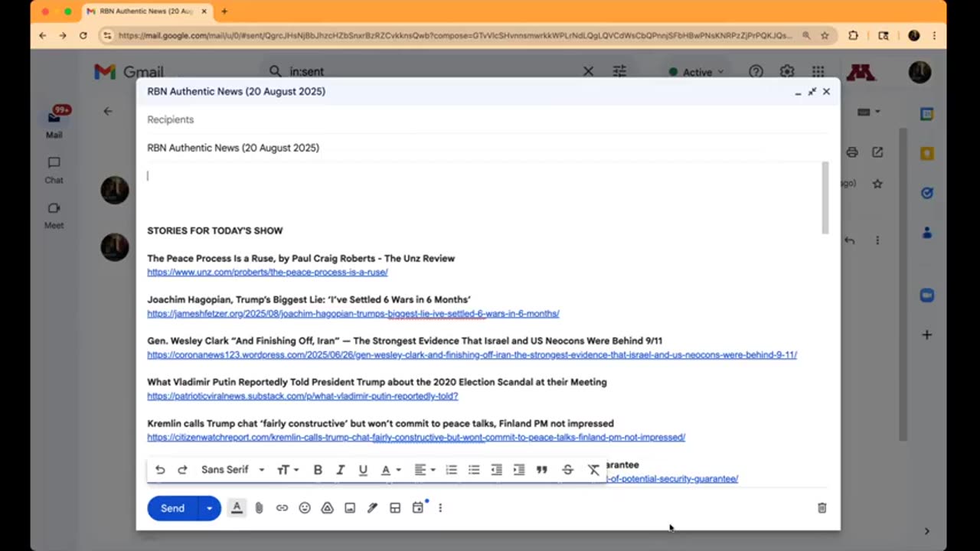The width and height of the screenshot is (980, 551).
Task: Open the Gmail settings gear
Action: (787, 71)
